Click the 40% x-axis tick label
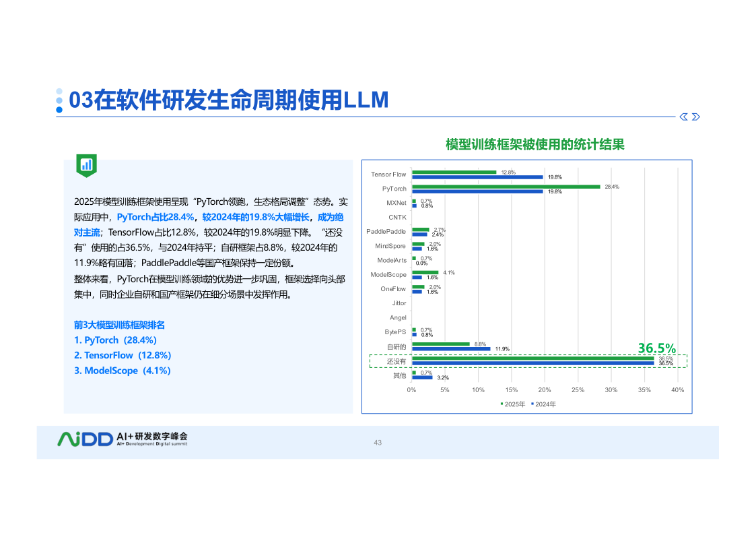This screenshot has height=535, width=756. pos(677,389)
